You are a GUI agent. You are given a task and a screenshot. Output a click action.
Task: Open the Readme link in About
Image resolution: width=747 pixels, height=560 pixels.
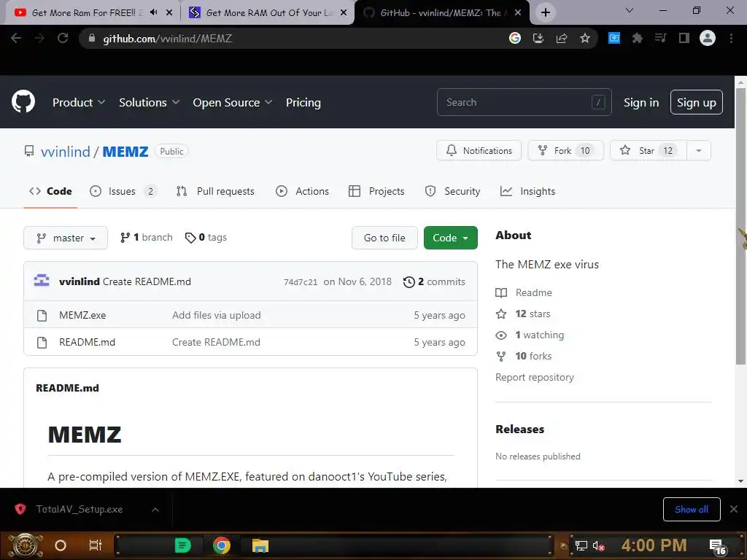pyautogui.click(x=533, y=292)
